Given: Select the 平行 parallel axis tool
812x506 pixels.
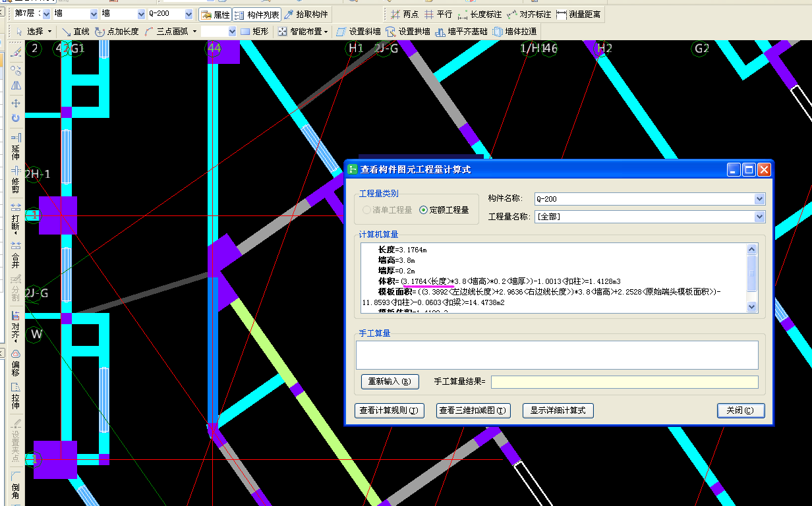Looking at the screenshot, I should coord(438,14).
